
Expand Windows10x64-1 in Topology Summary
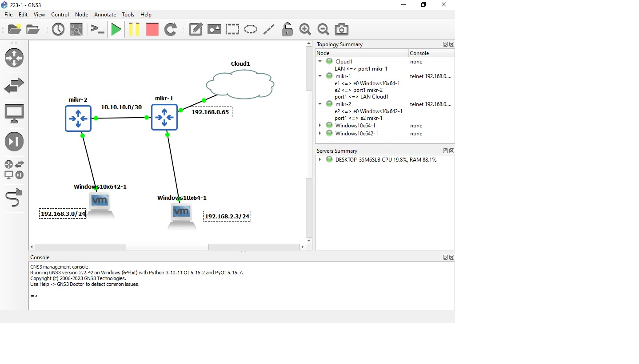coord(320,126)
